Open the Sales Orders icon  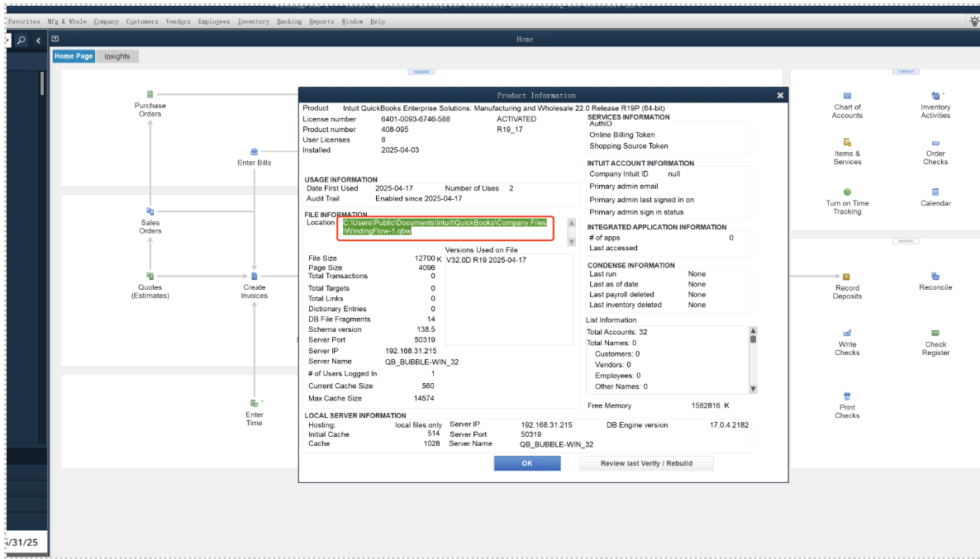pyautogui.click(x=150, y=211)
